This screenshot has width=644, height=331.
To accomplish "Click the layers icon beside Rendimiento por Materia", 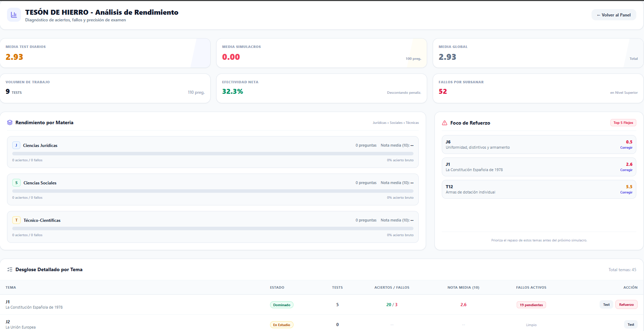I will 10,122.
